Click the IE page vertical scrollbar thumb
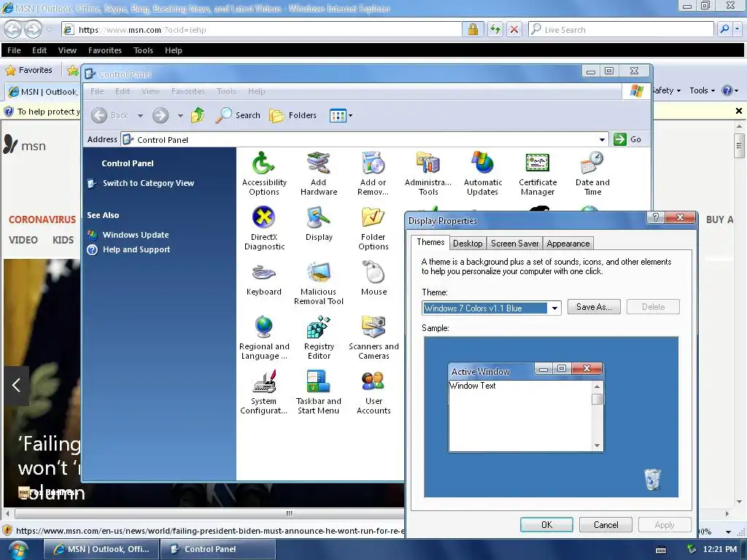Screen dimensions: 747x560 (x=739, y=145)
